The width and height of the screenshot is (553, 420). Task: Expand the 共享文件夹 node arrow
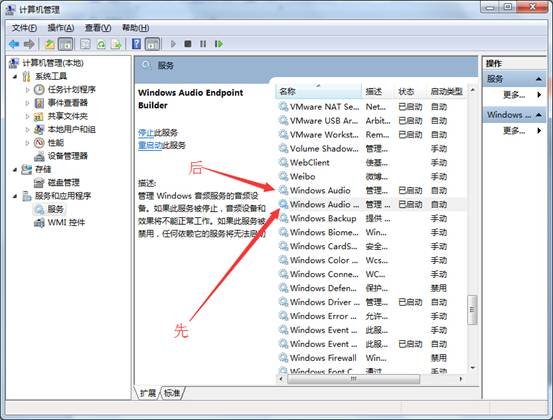[x=27, y=116]
